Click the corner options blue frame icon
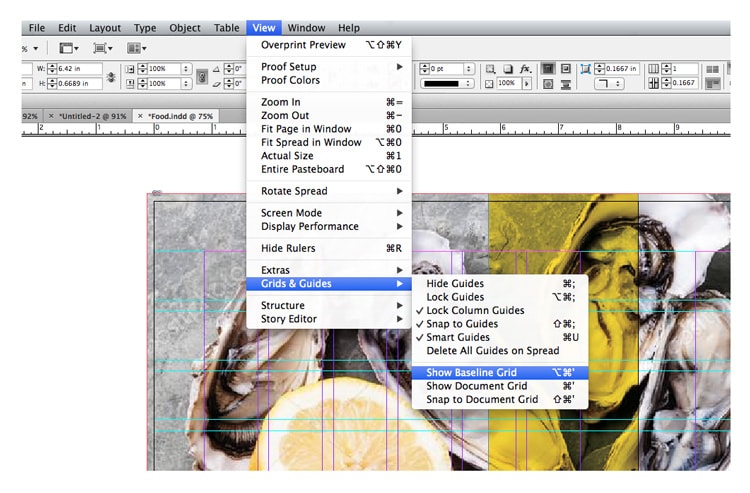This screenshot has width=750, height=493. click(x=585, y=69)
